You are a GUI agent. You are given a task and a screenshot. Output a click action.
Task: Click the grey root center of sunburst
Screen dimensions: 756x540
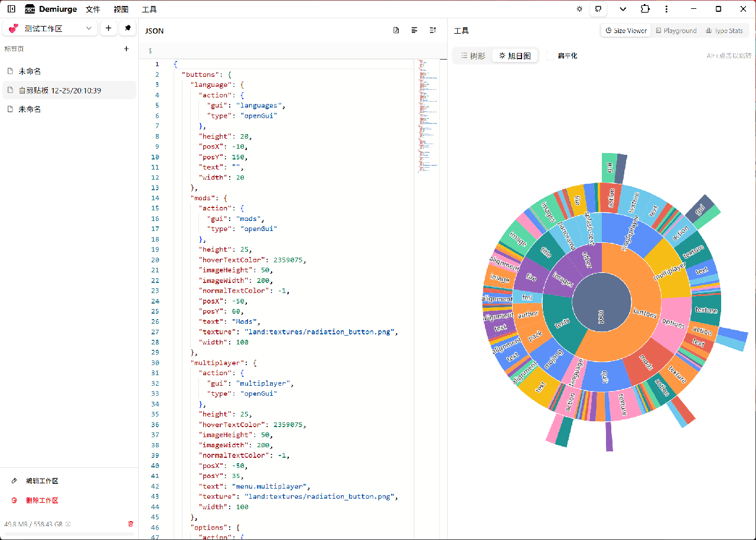pos(601,303)
